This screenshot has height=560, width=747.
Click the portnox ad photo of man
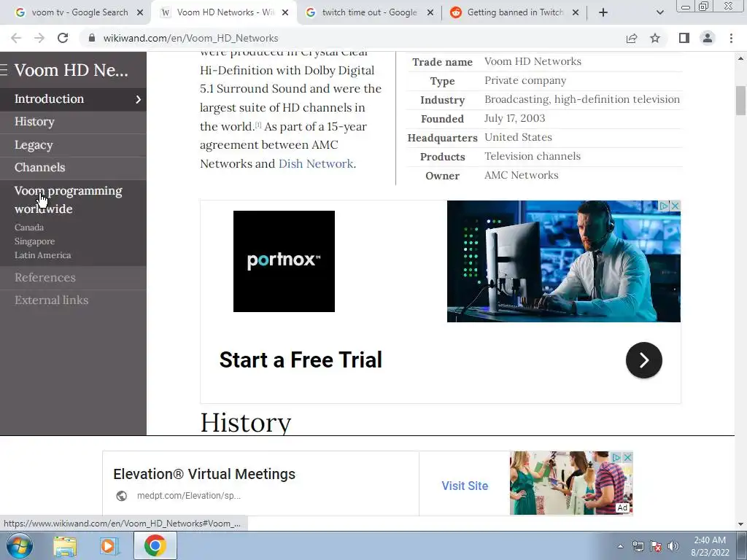pyautogui.click(x=564, y=261)
